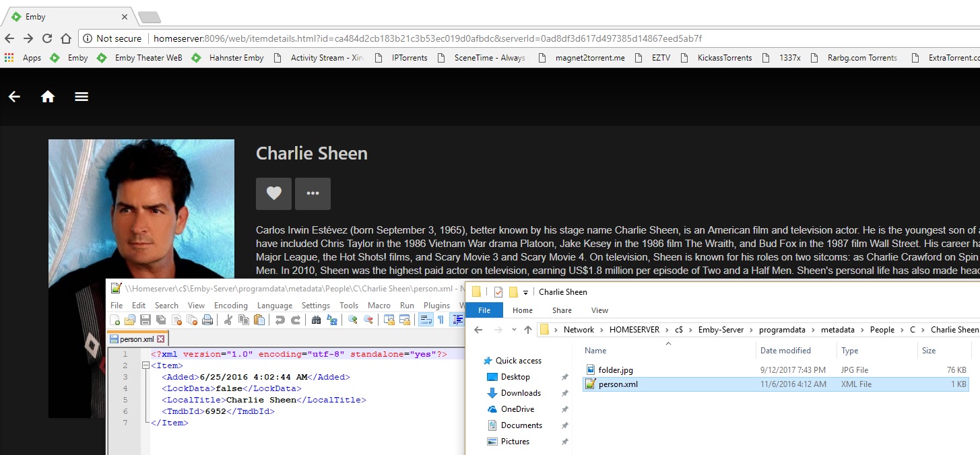Open Find with the binoculars icon

point(315,320)
